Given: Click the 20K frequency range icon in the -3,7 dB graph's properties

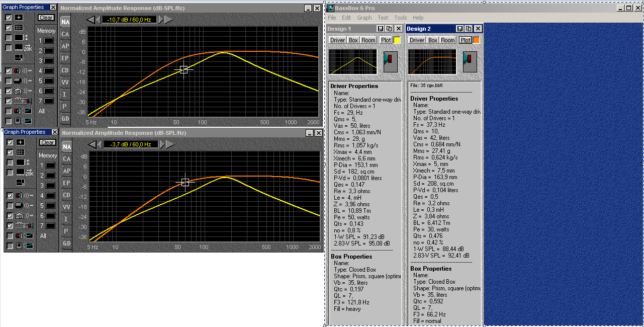Looking at the screenshot, I should [x=24, y=173].
